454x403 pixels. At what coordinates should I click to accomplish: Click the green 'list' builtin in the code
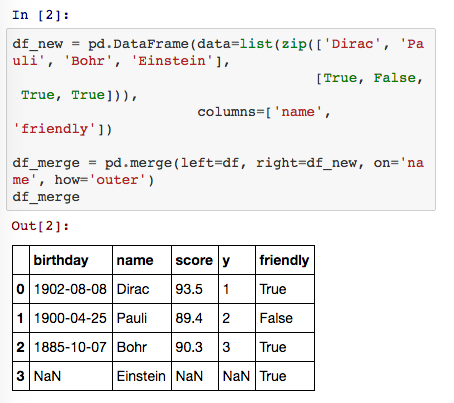pos(256,44)
